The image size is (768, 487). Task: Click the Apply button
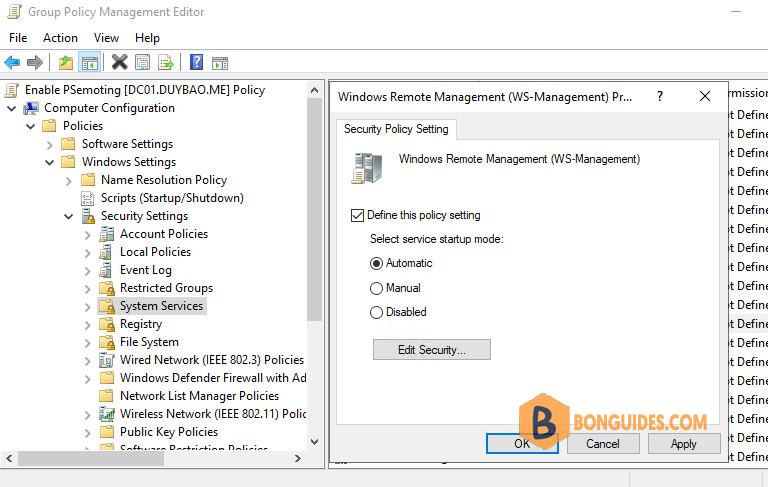[x=684, y=443]
